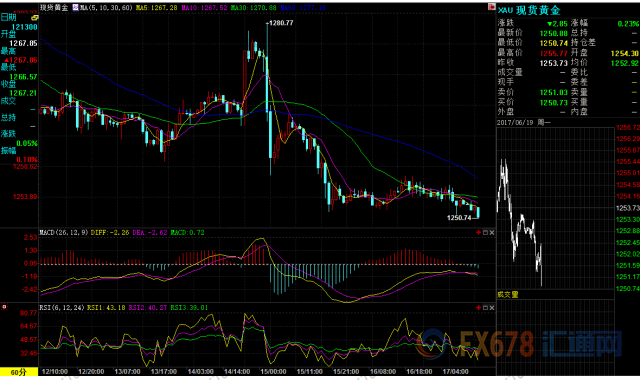Close the MACD indicator panel
Viewport: 640px width, 380px height.
(x=492, y=232)
